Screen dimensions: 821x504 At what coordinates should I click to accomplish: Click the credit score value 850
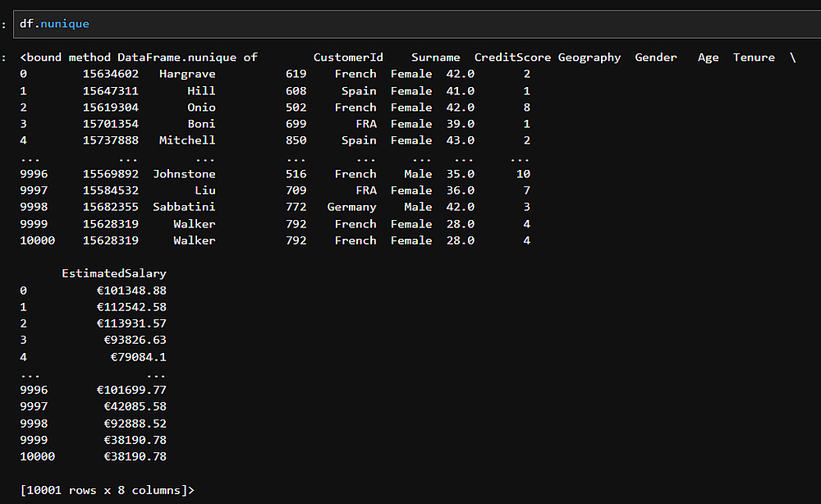pyautogui.click(x=296, y=140)
